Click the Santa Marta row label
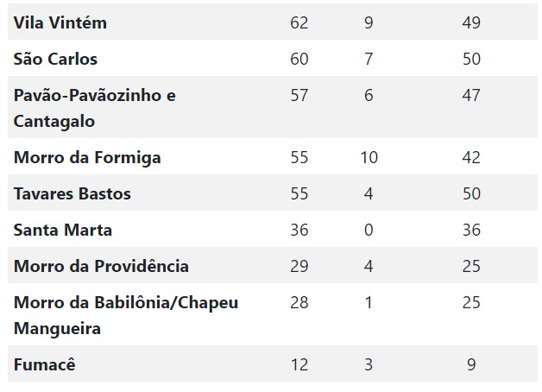 click(63, 231)
